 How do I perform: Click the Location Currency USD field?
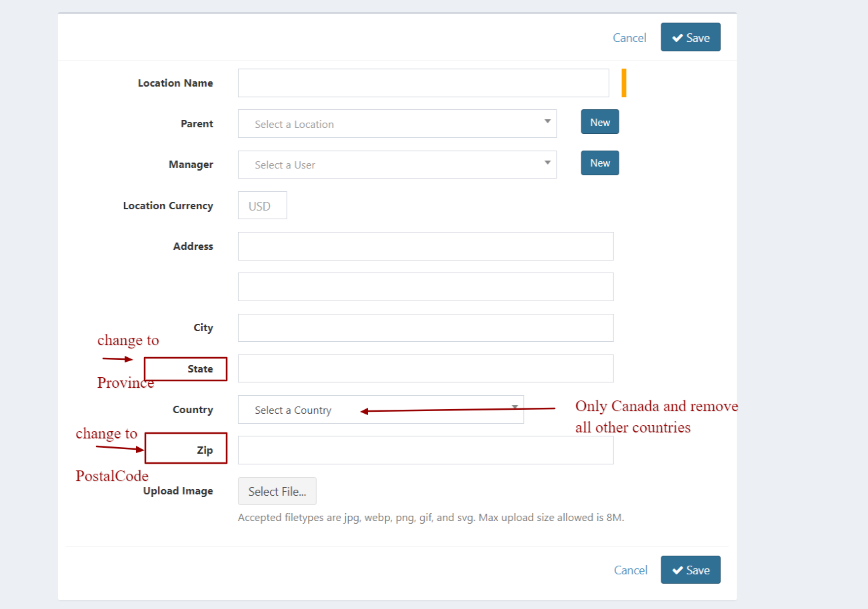tap(263, 206)
